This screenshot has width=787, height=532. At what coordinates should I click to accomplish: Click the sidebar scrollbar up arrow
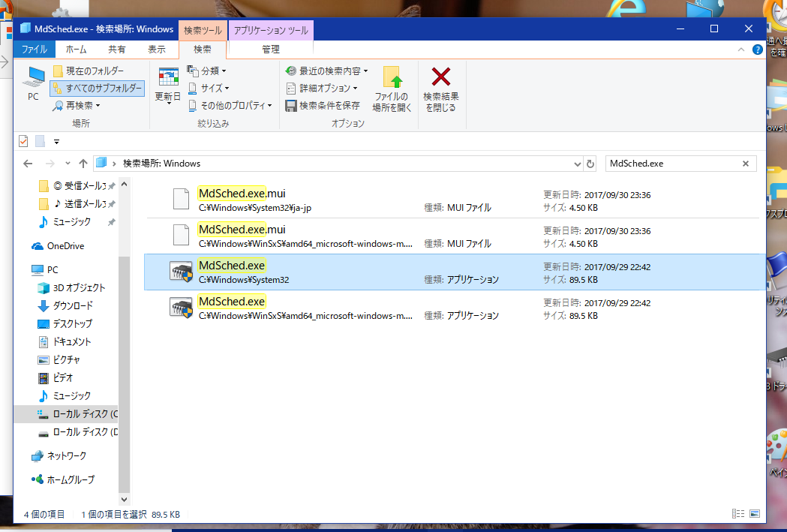point(125,184)
